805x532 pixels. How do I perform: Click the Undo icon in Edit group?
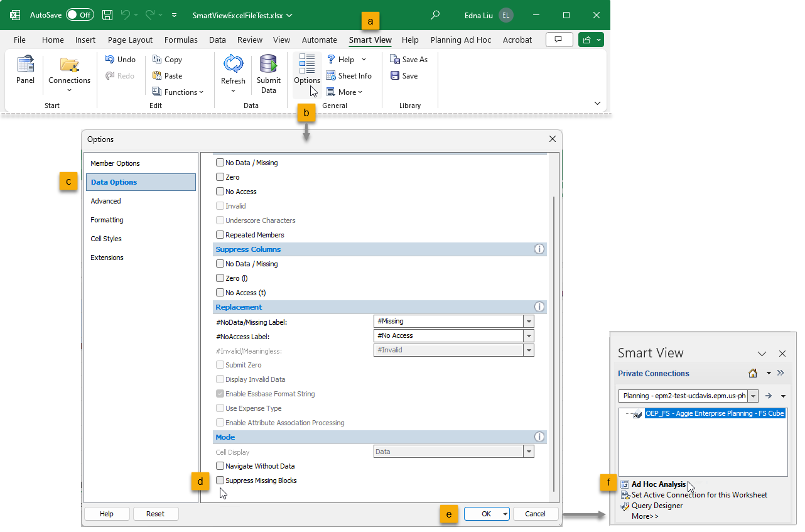pos(109,59)
